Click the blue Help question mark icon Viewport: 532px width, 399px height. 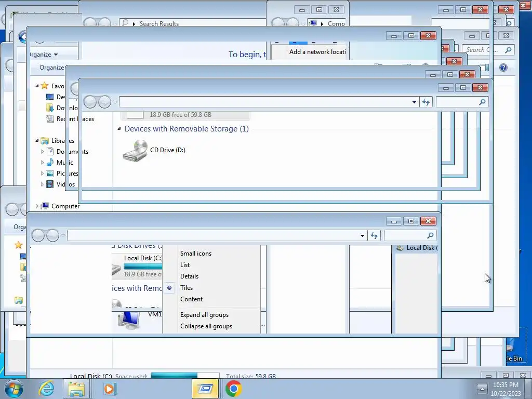pyautogui.click(x=503, y=68)
